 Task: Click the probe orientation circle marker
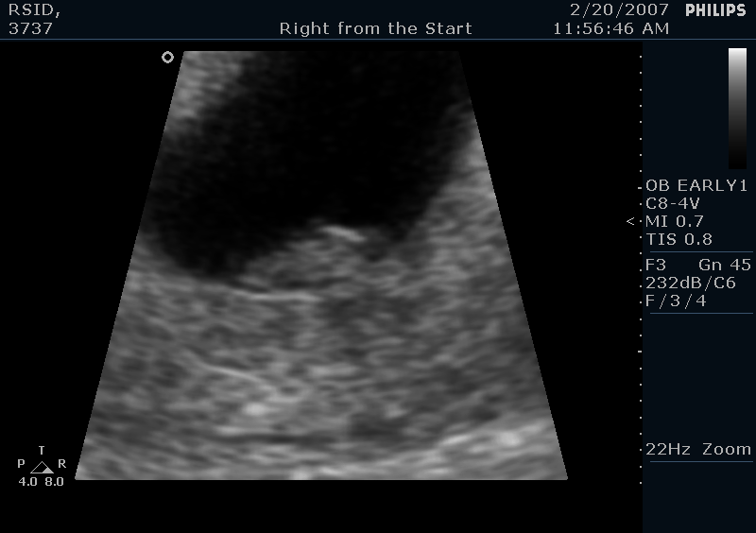pyautogui.click(x=167, y=58)
